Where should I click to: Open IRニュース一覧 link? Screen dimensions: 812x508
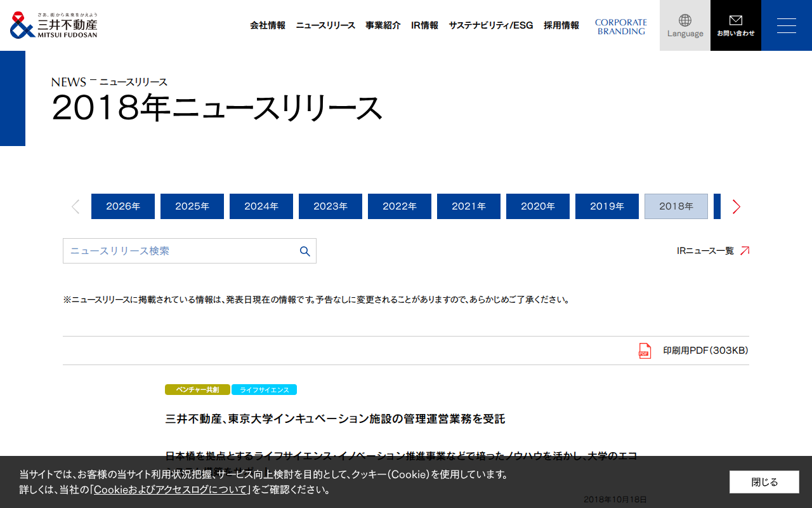[713, 251]
